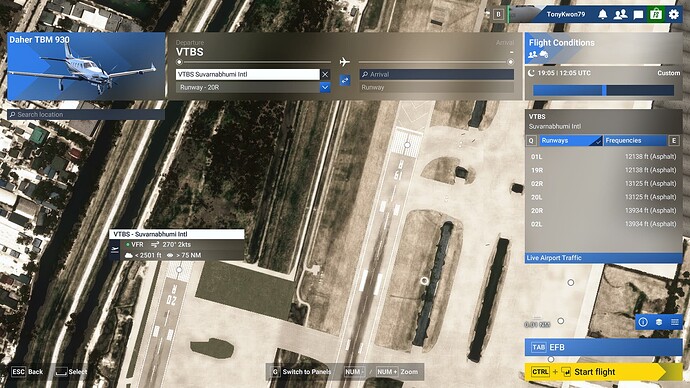Click the weather cloud icon in Flight Conditions
The height and width of the screenshot is (388, 690).
[544, 55]
